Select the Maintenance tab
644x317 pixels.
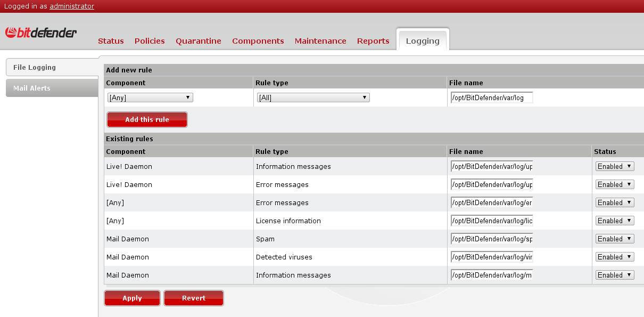320,41
